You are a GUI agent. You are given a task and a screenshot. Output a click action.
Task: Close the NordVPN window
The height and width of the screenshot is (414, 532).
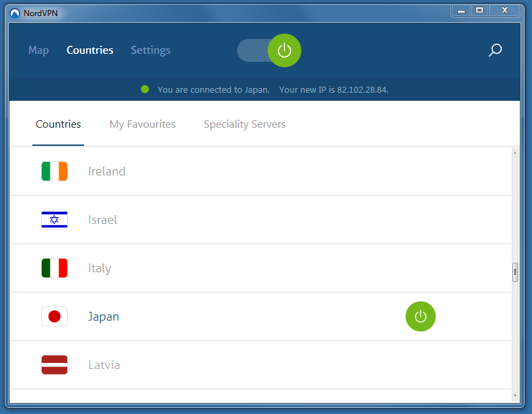point(504,11)
